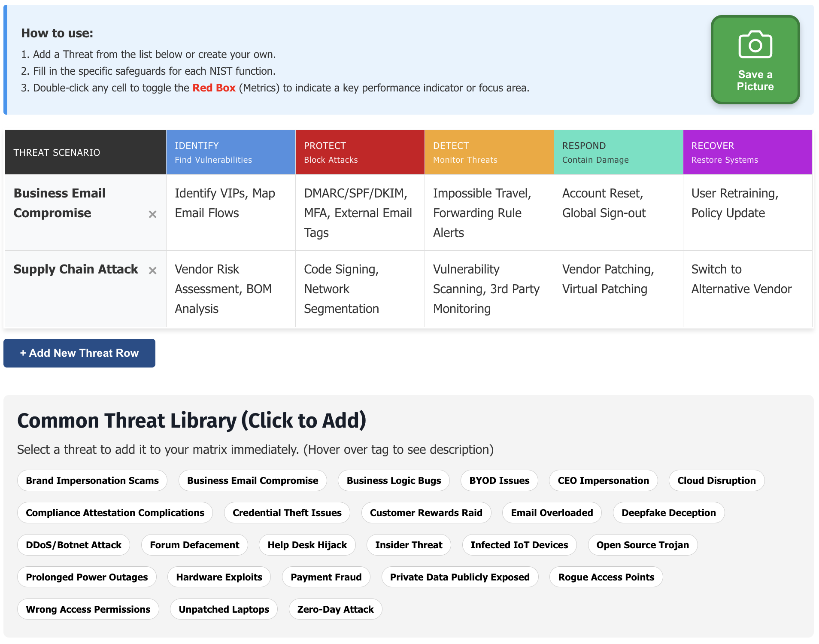Screen dimensions: 819x644
Task: Click the RECOVER column header
Action: [747, 152]
